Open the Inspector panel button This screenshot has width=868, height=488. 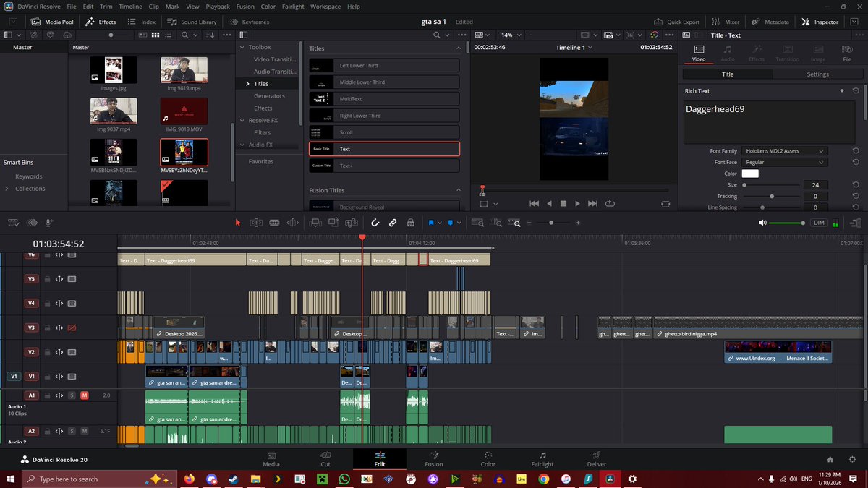pyautogui.click(x=820, y=22)
